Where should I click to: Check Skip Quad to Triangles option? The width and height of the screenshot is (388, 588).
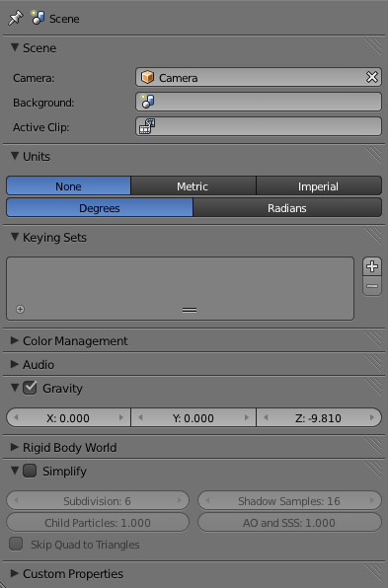pos(16,544)
